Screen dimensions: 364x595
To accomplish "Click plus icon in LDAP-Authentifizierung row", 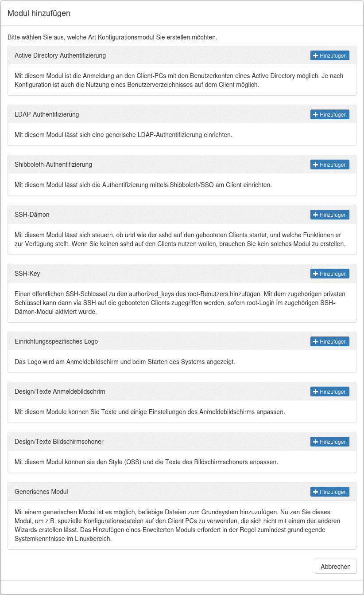I will 315,114.
